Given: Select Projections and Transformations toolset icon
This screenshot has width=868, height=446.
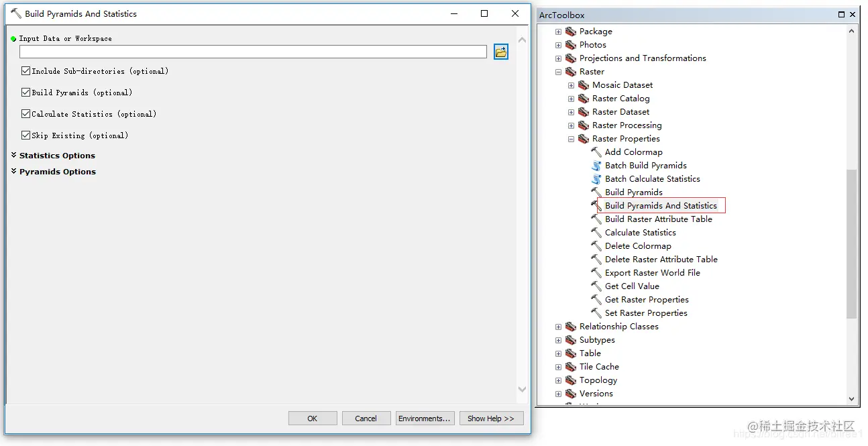Looking at the screenshot, I should pos(571,58).
